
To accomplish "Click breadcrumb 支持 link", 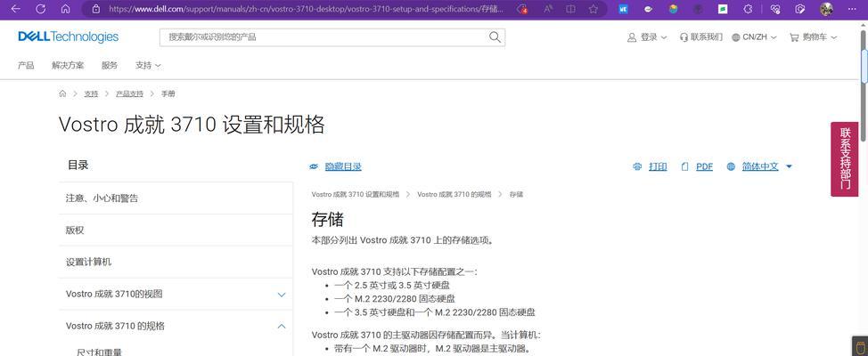I will (91, 94).
